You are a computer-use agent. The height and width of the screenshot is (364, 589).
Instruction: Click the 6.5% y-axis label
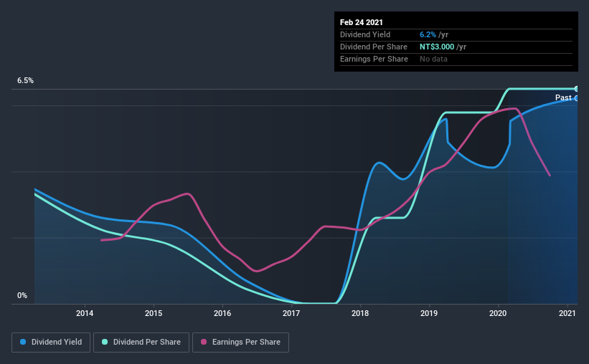[x=25, y=81]
